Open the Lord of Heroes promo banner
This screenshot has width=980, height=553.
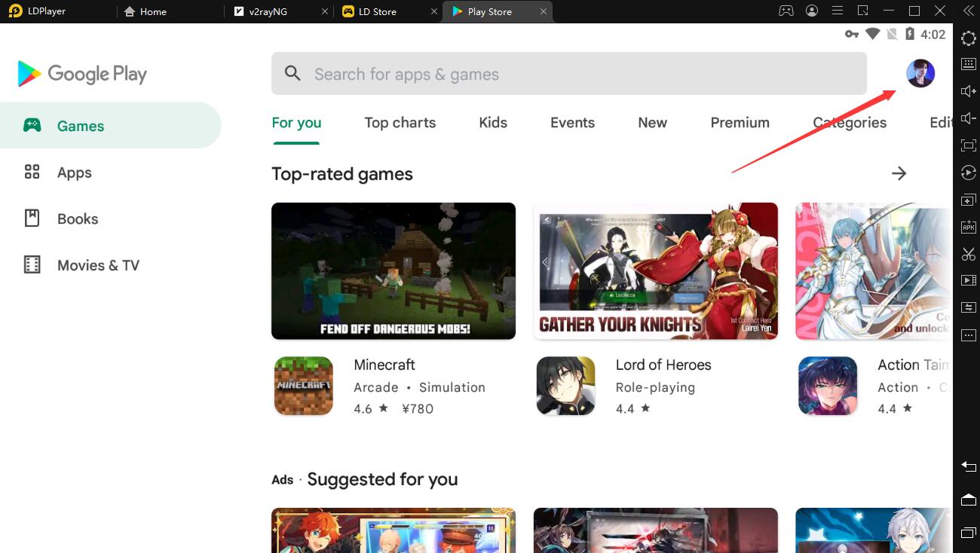click(x=655, y=271)
